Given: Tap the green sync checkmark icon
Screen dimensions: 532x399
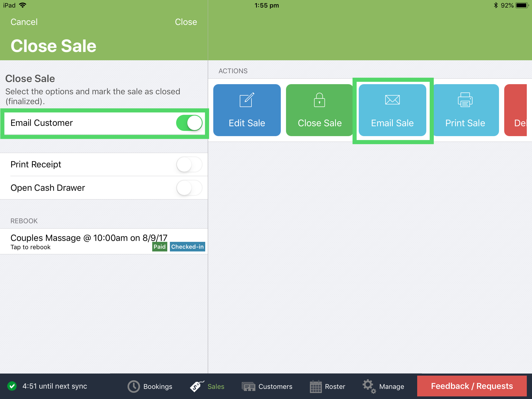Looking at the screenshot, I should [x=12, y=386].
